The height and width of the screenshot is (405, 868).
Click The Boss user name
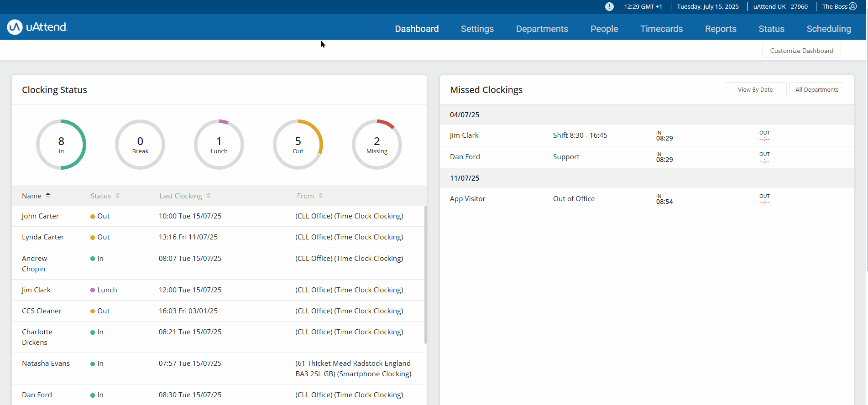[835, 6]
